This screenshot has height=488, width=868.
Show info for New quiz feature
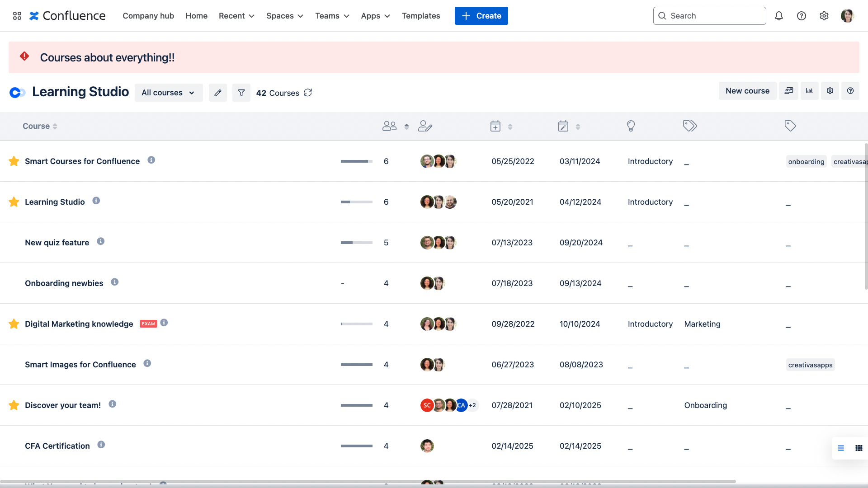point(101,241)
